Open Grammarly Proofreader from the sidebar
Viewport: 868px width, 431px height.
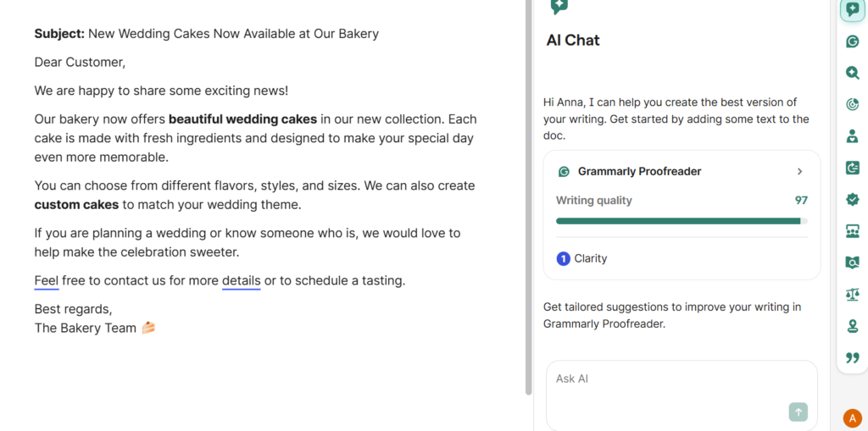(x=852, y=41)
